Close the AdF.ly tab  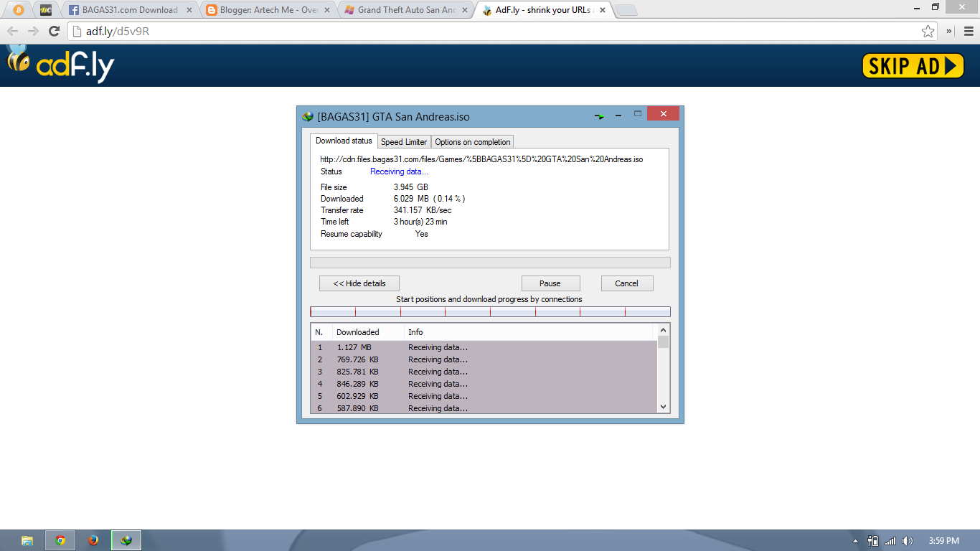coord(603,10)
